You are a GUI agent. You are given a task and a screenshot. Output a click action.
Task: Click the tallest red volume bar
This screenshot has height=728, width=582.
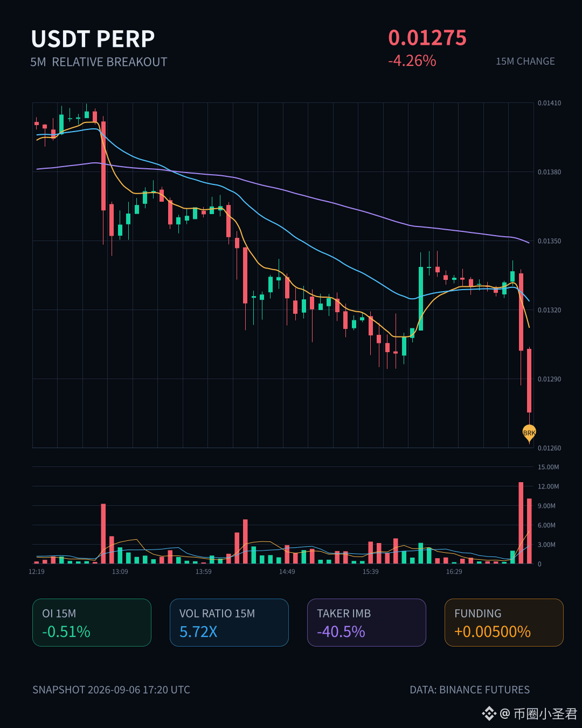coord(521,523)
